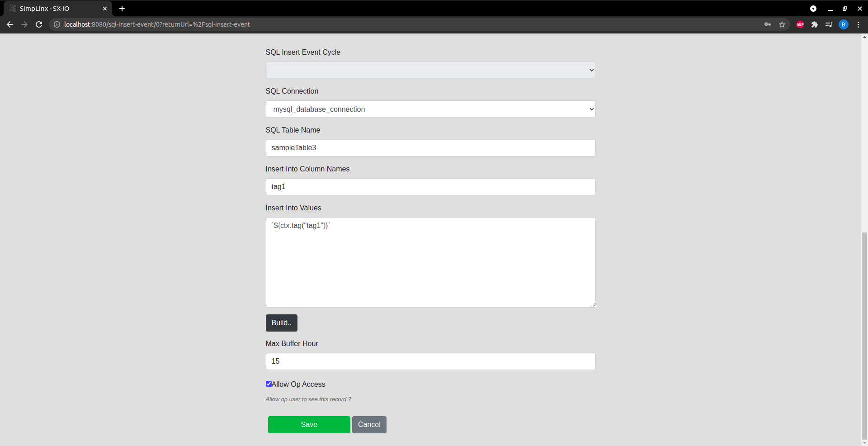Click the SQL Table Name field
Image resolution: width=868 pixels, height=446 pixels.
(x=430, y=148)
